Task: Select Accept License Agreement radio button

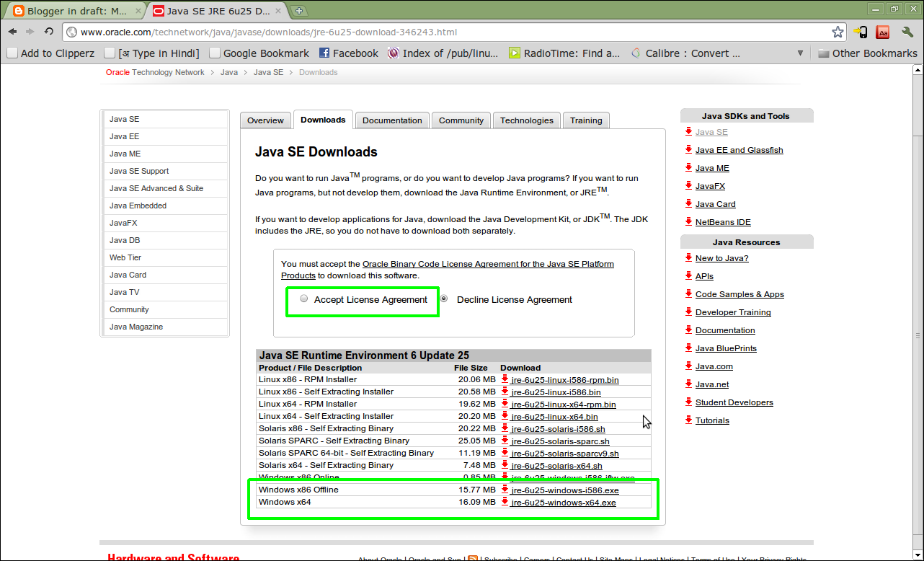Action: point(304,299)
